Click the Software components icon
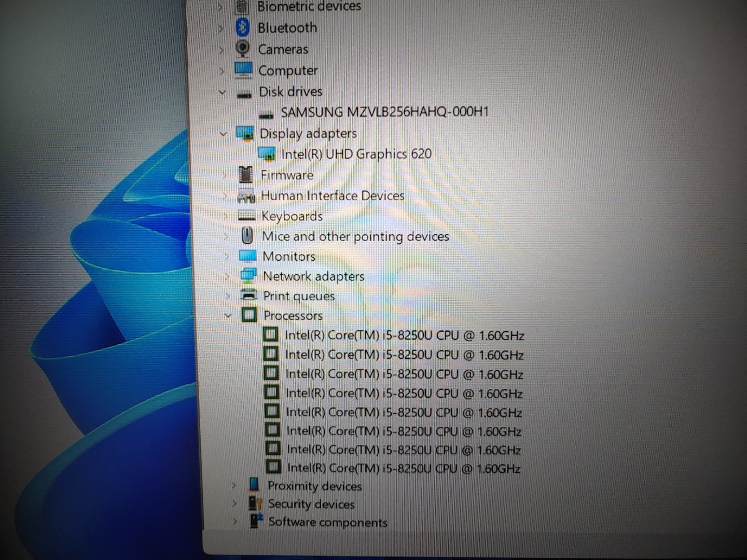The width and height of the screenshot is (747, 560). coord(256,521)
